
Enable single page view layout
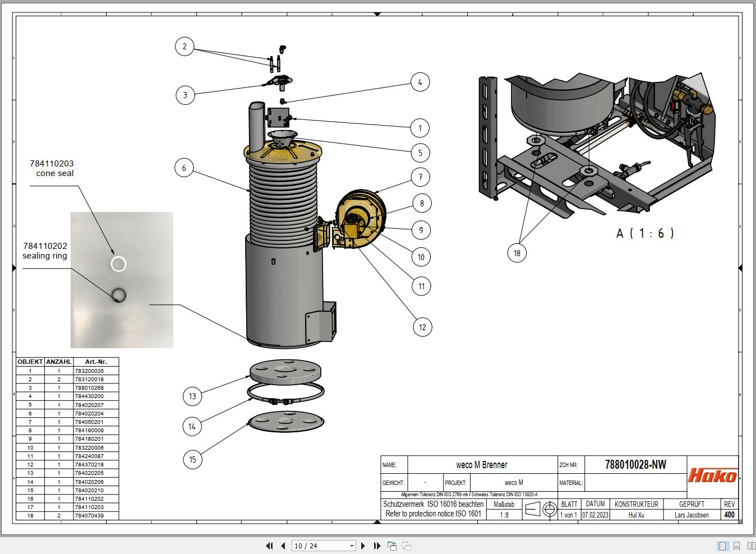(x=722, y=546)
